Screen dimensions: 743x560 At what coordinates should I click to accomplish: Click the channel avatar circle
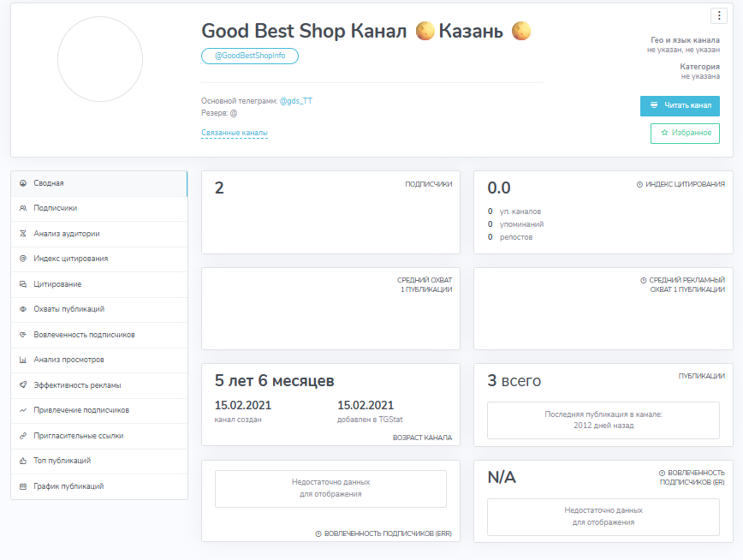click(100, 59)
